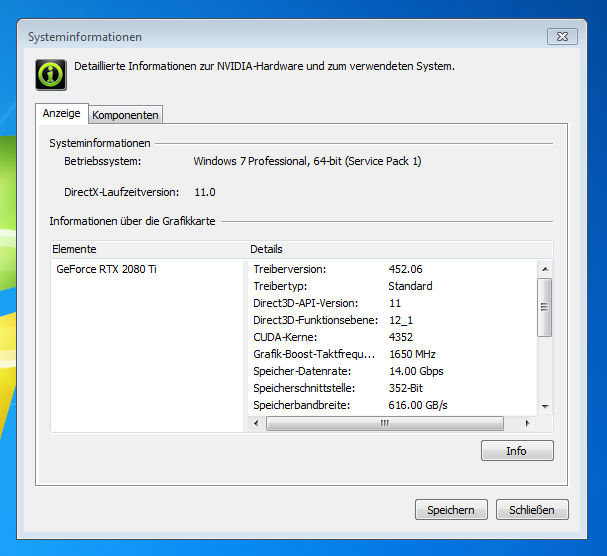Click the details scroll down arrow
Screen dimensions: 607x556
(545, 407)
